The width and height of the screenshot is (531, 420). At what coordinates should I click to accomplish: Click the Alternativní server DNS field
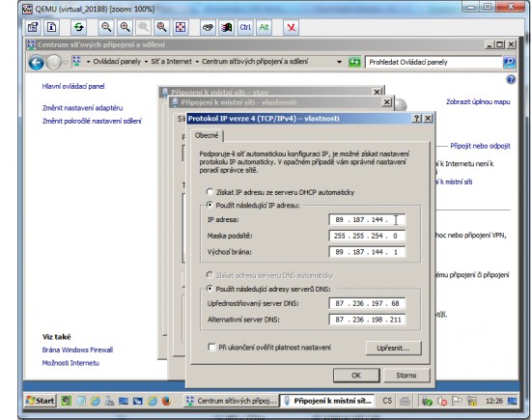pyautogui.click(x=367, y=320)
